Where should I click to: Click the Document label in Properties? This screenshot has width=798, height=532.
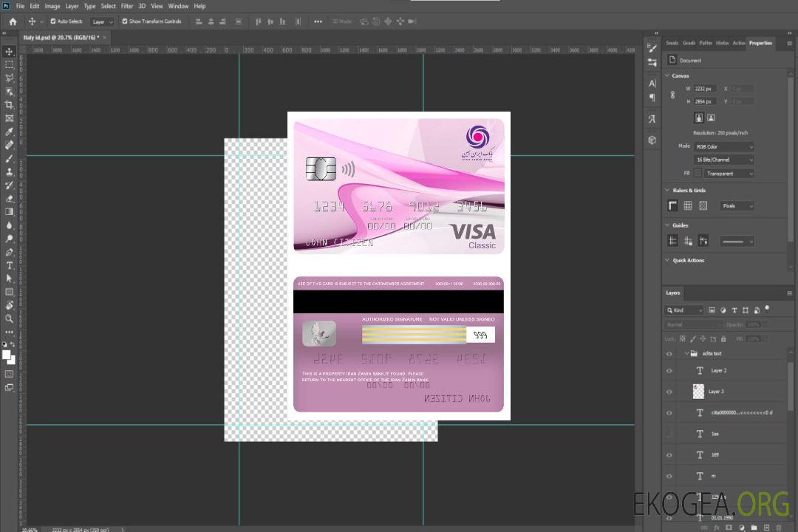tap(690, 61)
